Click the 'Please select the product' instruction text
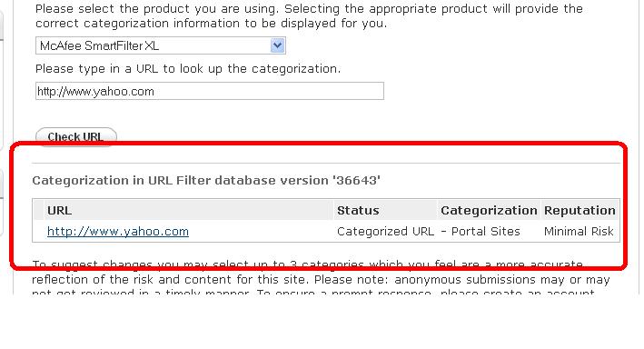This screenshot has height=349, width=644. [309, 8]
